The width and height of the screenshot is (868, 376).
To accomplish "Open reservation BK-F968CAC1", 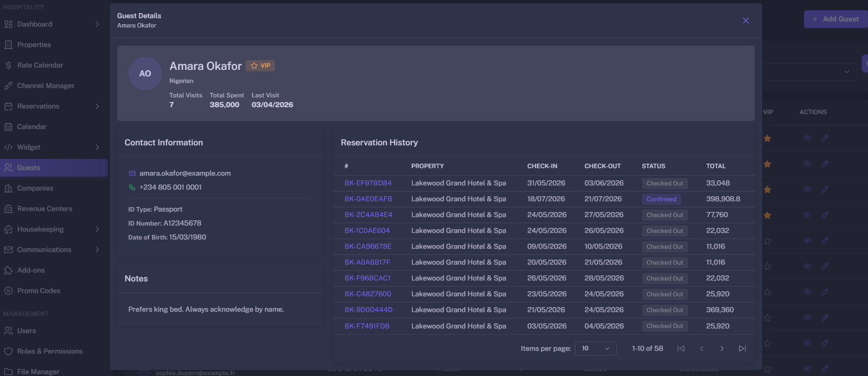I will (x=368, y=278).
